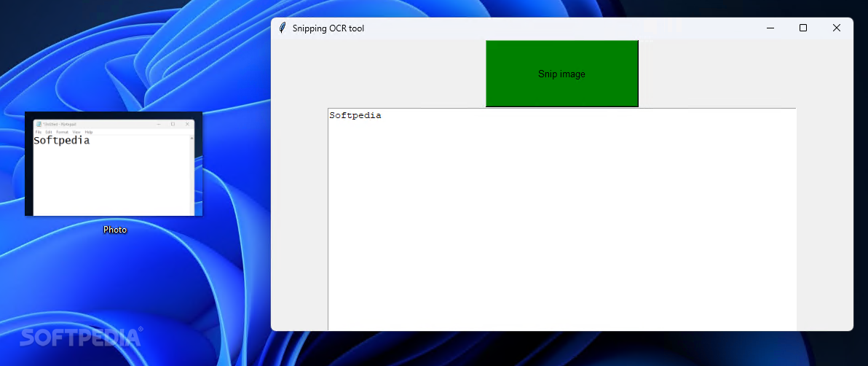
Task: Maximize the Snipping OCR tool window
Action: tap(802, 28)
